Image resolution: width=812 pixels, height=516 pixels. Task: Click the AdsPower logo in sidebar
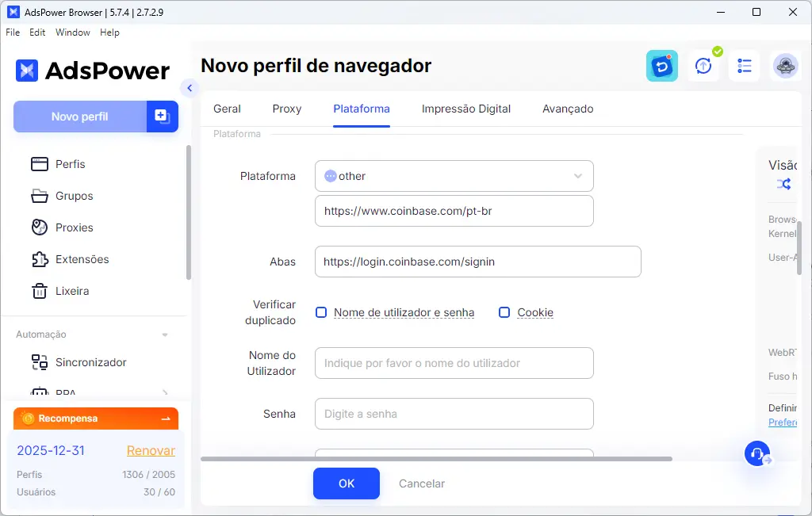(92, 71)
